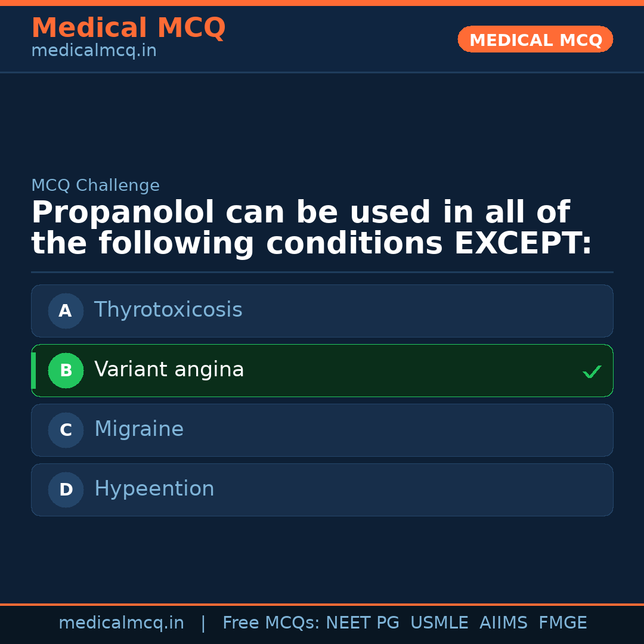Click the green checkmark on Variant angina

[592, 371]
